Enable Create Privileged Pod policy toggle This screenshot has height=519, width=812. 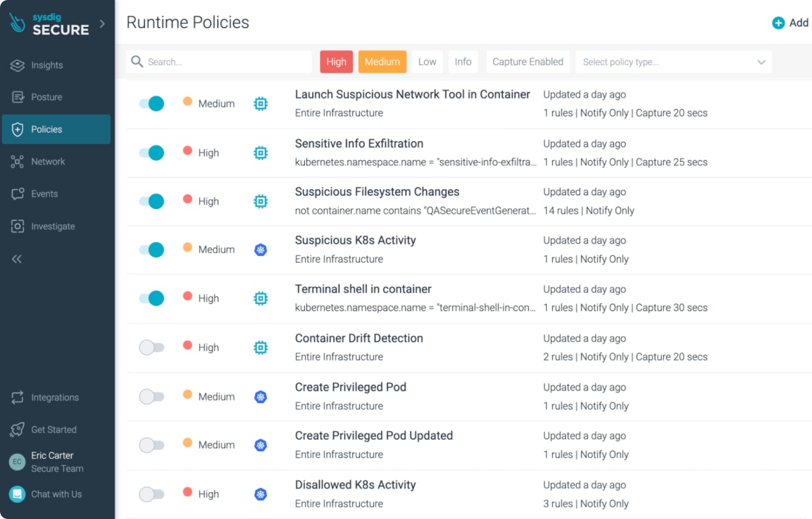[152, 396]
